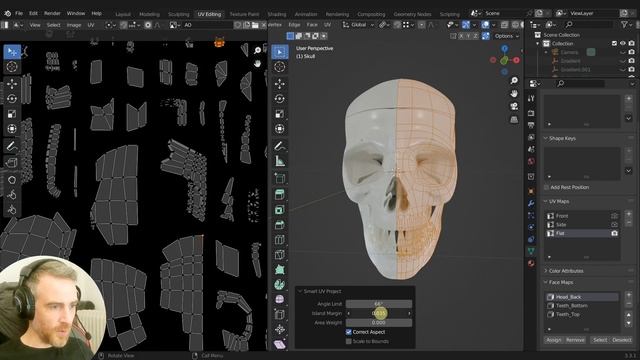The height and width of the screenshot is (360, 640).
Task: Click the Island Margin slider field
Action: coord(379,313)
